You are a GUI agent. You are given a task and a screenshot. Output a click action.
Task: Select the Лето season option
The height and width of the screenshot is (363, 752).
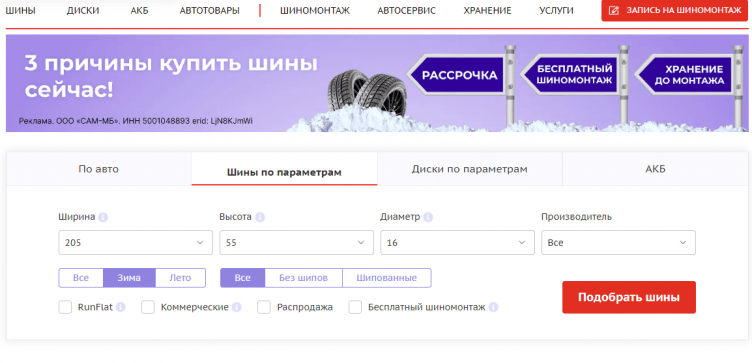coord(180,278)
